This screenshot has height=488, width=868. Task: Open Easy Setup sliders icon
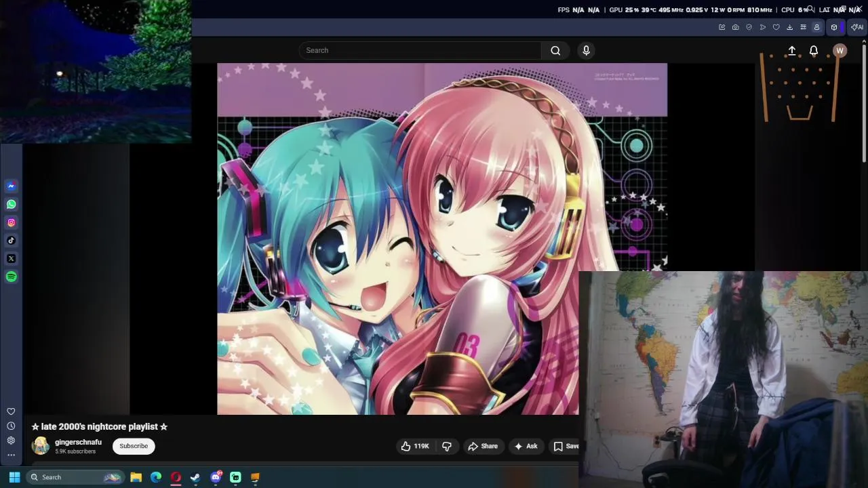[x=804, y=27]
